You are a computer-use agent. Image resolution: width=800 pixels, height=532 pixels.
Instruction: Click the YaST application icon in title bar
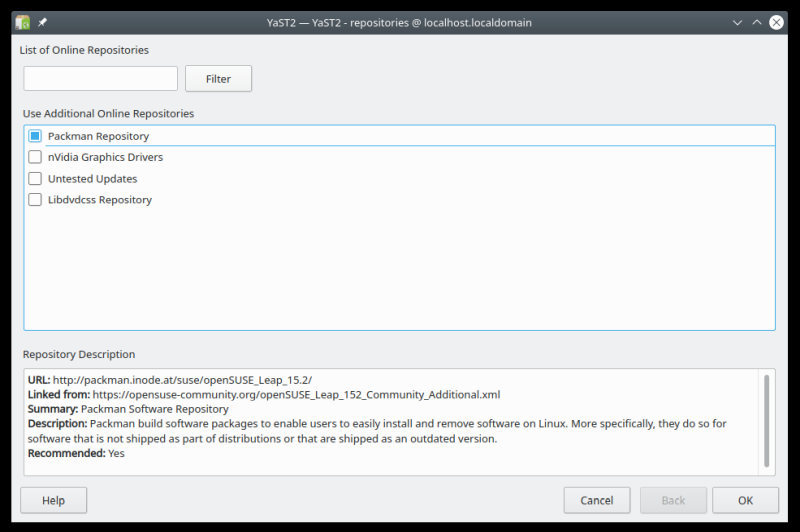pyautogui.click(x=22, y=22)
